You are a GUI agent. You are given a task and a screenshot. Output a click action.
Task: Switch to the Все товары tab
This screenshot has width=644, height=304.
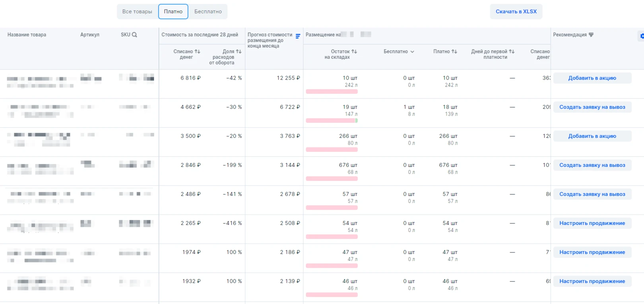click(137, 12)
